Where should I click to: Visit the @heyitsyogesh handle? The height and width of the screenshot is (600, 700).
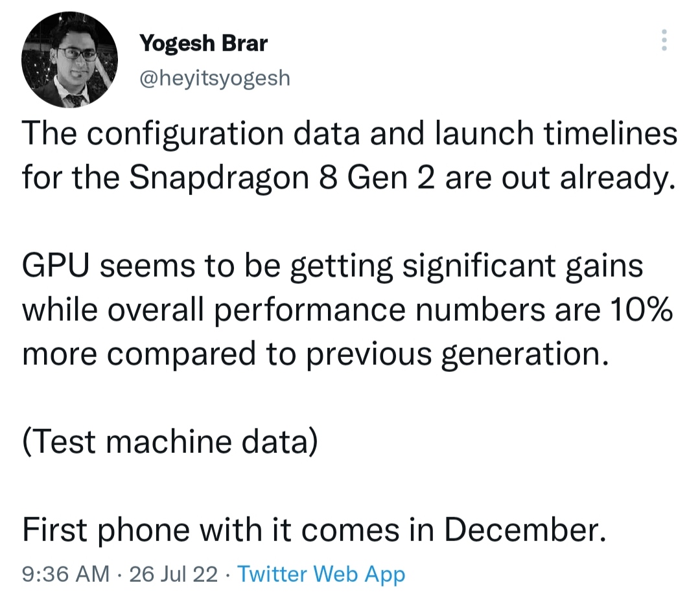click(215, 78)
